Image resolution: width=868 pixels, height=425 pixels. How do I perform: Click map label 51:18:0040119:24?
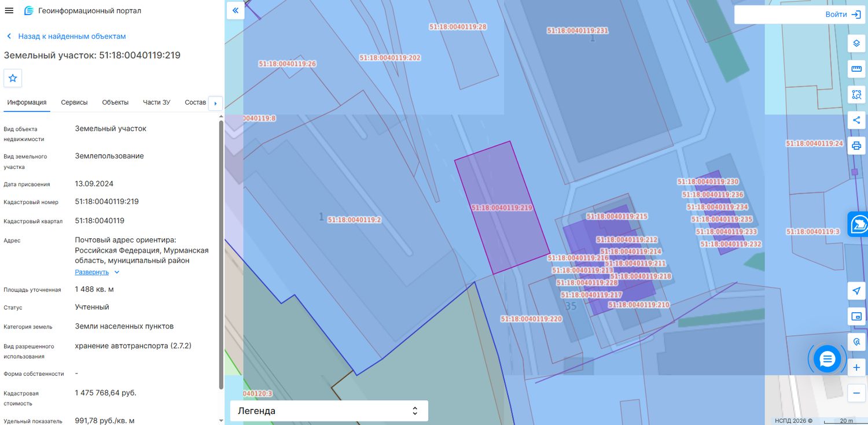pos(815,143)
